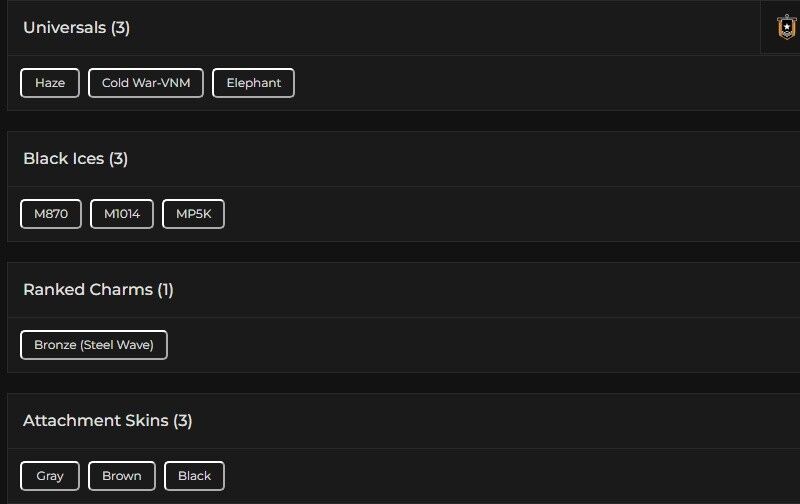Toggle the Ranked Charms section header
This screenshot has width=800, height=504.
(x=87, y=290)
